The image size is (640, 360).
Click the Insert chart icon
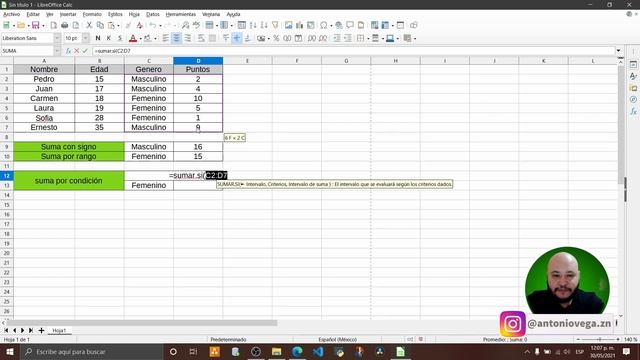tap(300, 25)
